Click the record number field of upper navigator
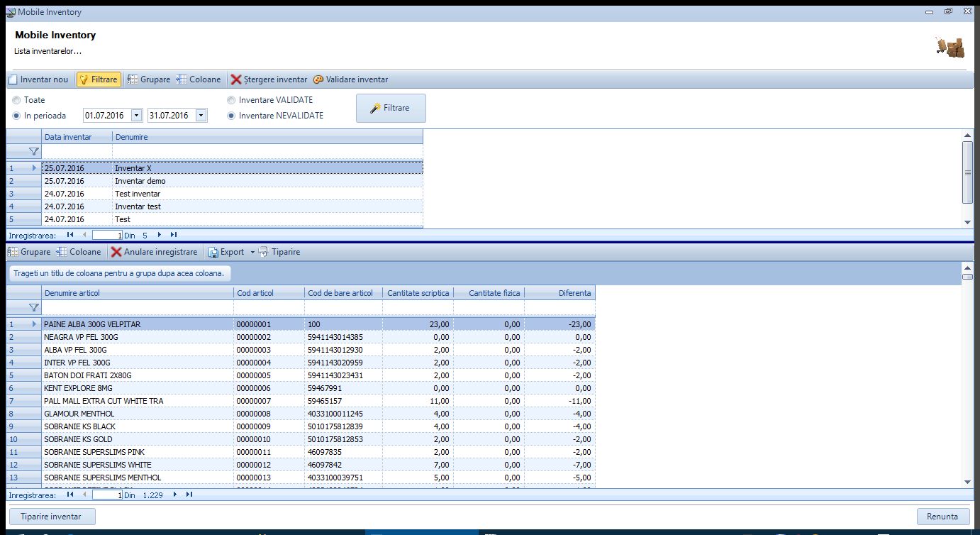 point(108,234)
